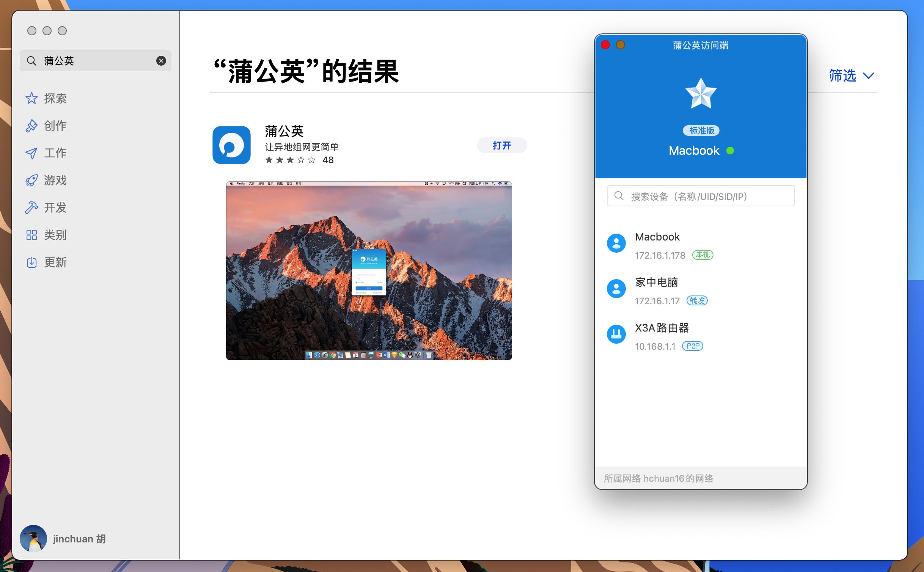The height and width of the screenshot is (572, 924).
Task: Click the device search field in 蒲公英访问端
Action: pos(700,196)
